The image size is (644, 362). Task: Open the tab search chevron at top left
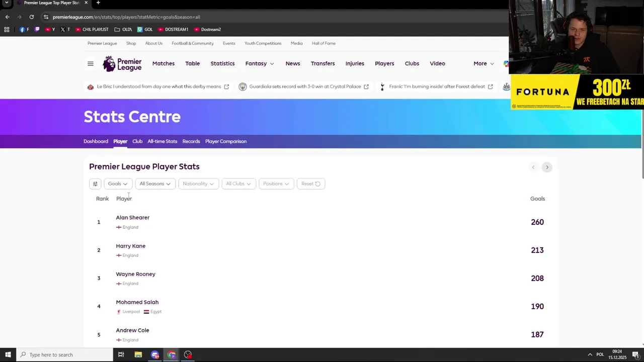pos(7,3)
